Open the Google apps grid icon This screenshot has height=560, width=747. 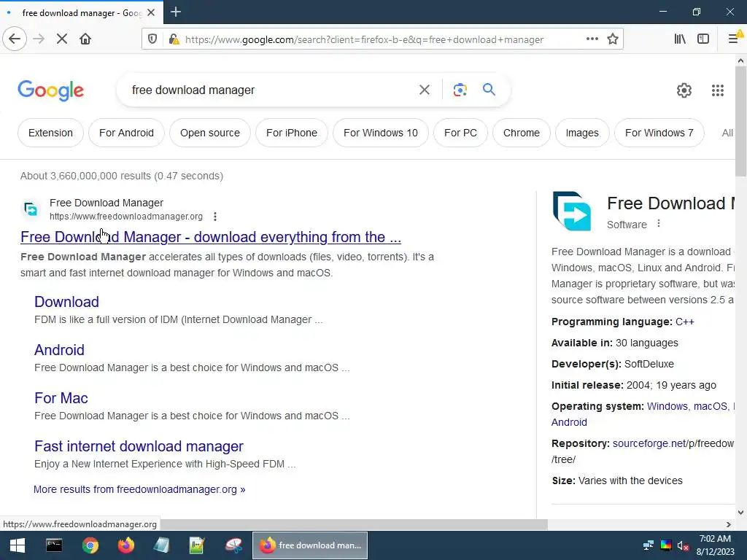(x=718, y=90)
